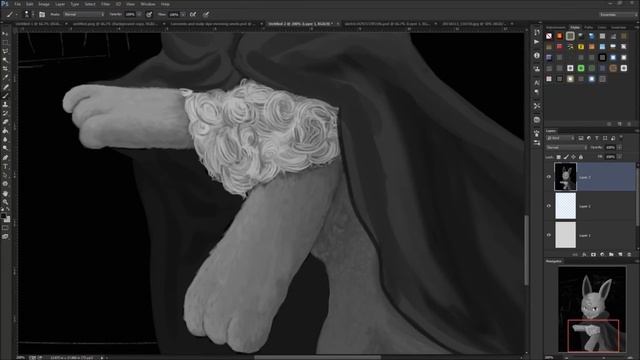640x360 pixels.
Task: Open the brush panel toggle in options bar
Action: 42,14
